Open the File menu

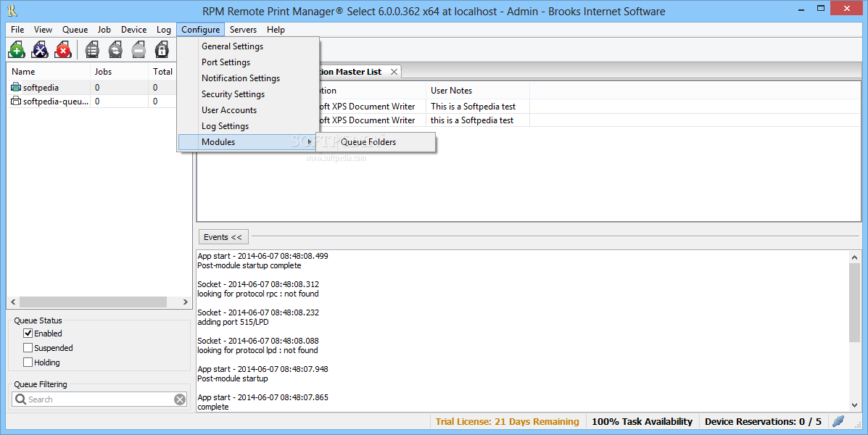17,29
